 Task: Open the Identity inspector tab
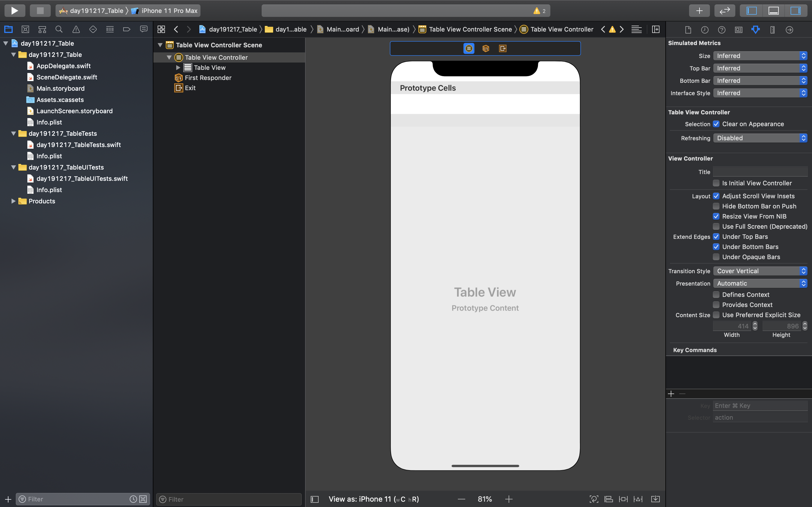point(738,30)
